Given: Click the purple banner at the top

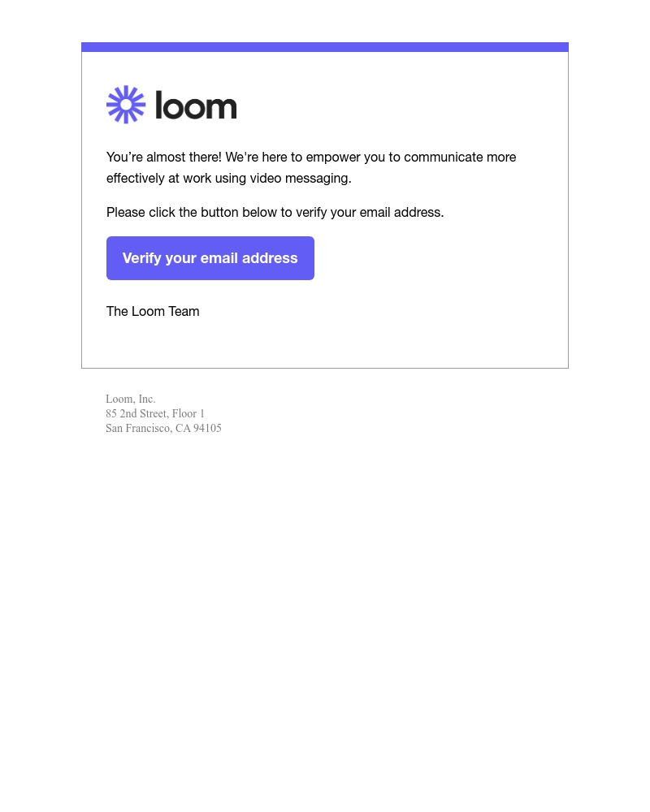Looking at the screenshot, I should 324,47.
